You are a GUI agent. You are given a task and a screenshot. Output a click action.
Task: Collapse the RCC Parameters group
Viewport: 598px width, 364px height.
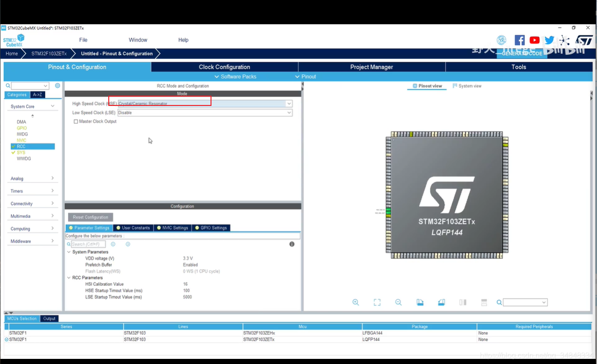69,278
